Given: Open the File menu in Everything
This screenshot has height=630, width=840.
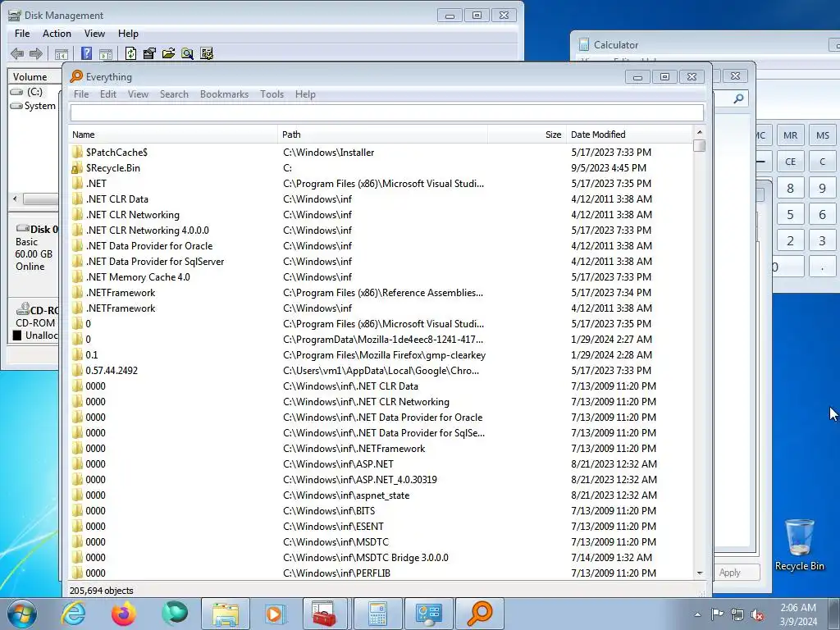Looking at the screenshot, I should [x=81, y=94].
